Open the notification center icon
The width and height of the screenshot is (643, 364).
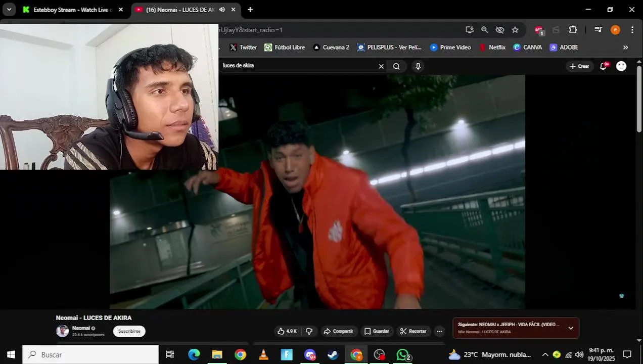point(627,354)
